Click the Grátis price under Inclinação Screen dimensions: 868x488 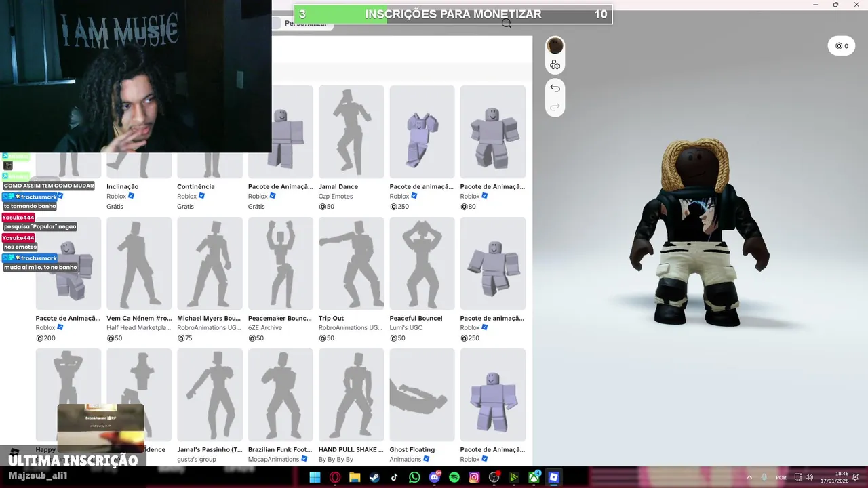pyautogui.click(x=115, y=207)
